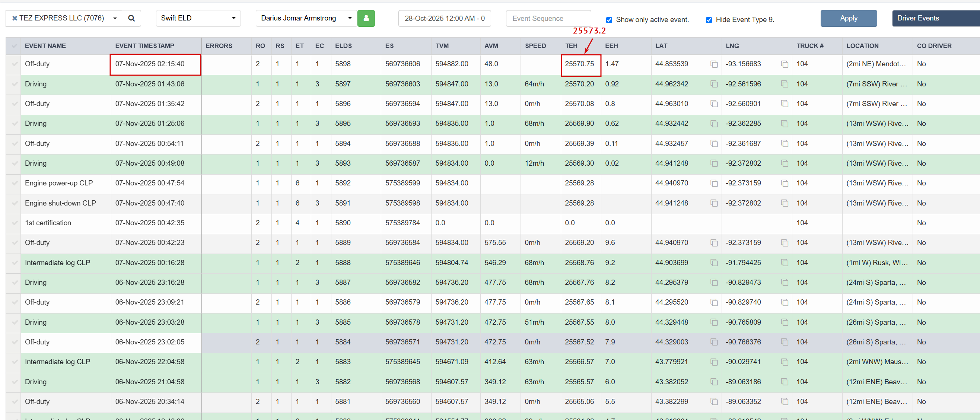Click the Event Sequence input field
The height and width of the screenshot is (420, 980).
548,18
